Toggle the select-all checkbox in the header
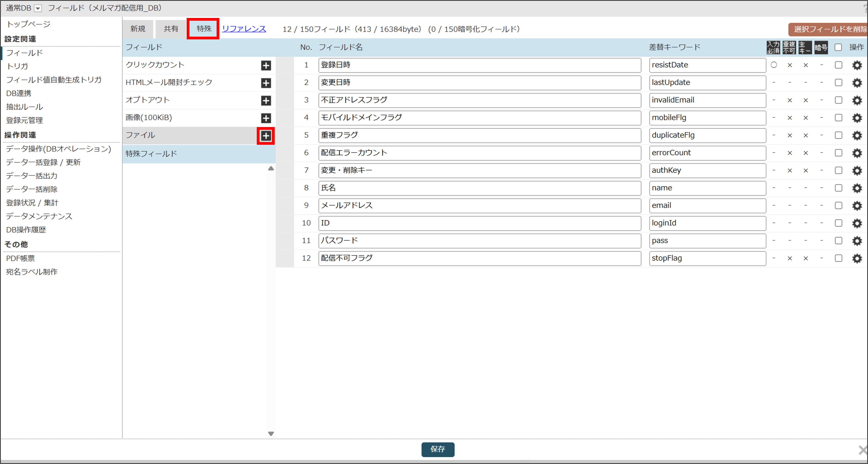The image size is (868, 464). [838, 47]
